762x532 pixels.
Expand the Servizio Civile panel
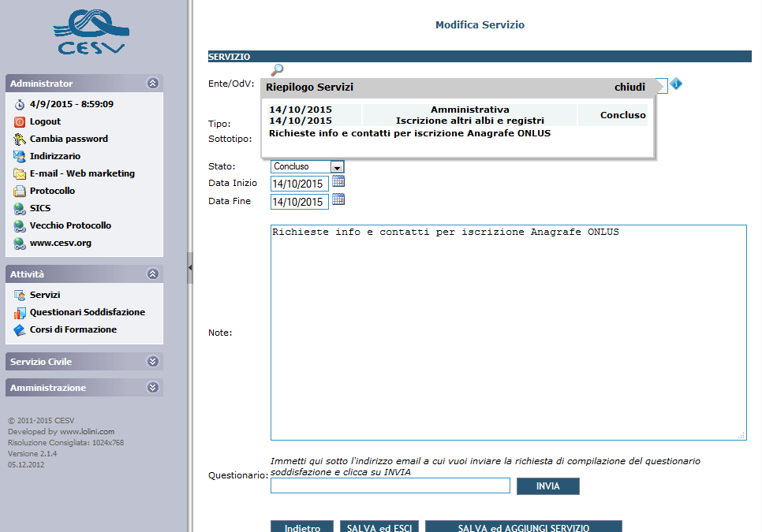pyautogui.click(x=152, y=361)
